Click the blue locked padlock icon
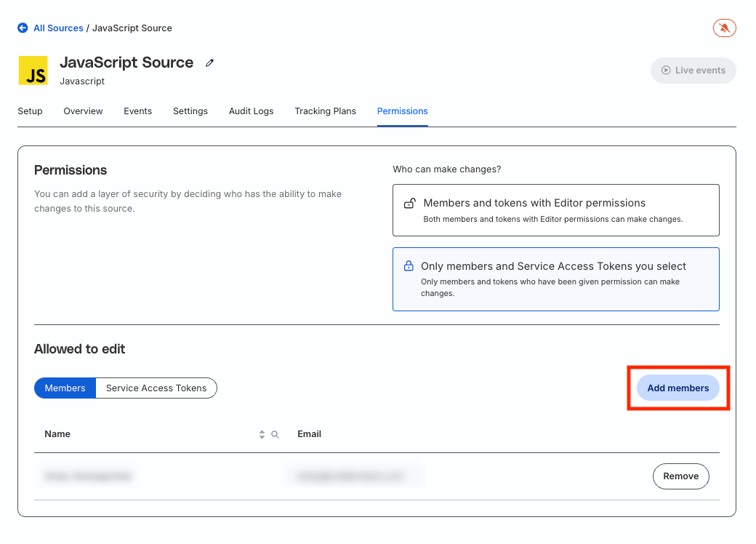756x544 pixels. click(x=409, y=265)
